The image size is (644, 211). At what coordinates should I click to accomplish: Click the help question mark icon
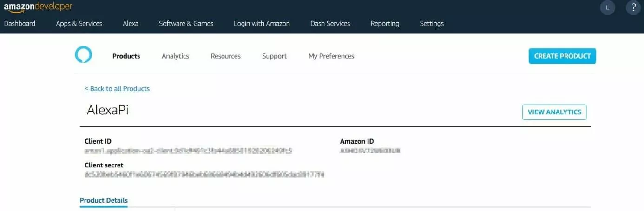click(633, 7)
